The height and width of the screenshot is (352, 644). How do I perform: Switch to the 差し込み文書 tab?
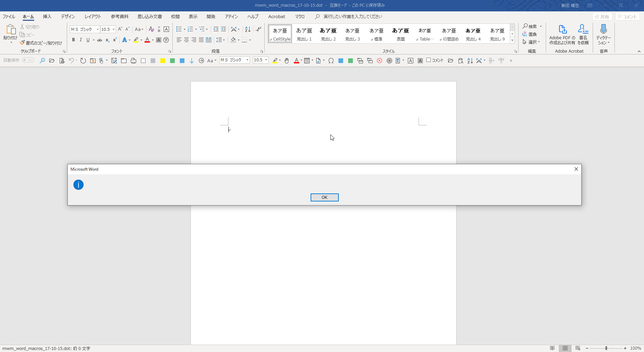coord(150,16)
